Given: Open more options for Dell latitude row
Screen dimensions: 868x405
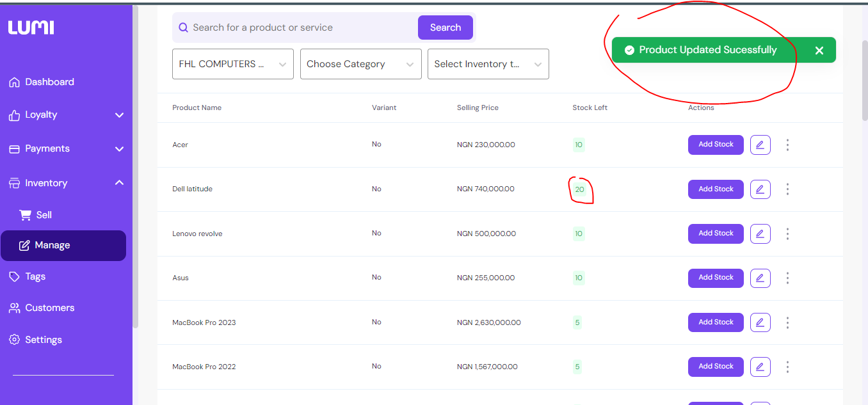Looking at the screenshot, I should coord(787,189).
